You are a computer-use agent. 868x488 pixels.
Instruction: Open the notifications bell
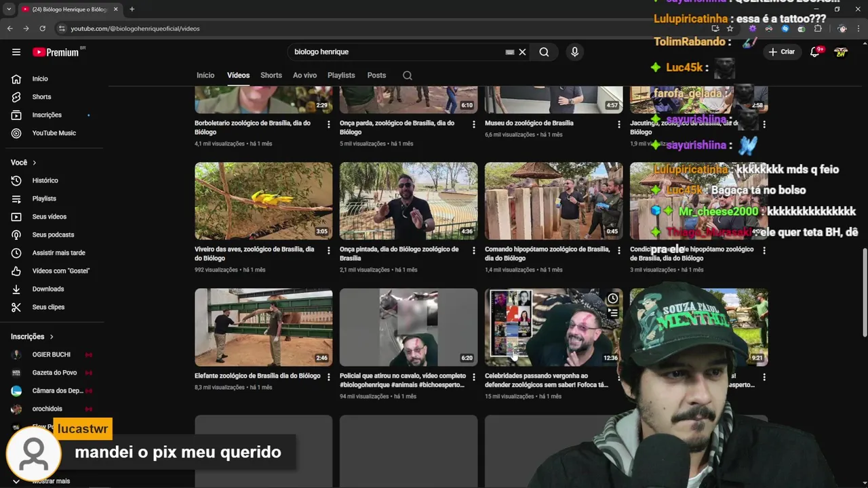816,52
